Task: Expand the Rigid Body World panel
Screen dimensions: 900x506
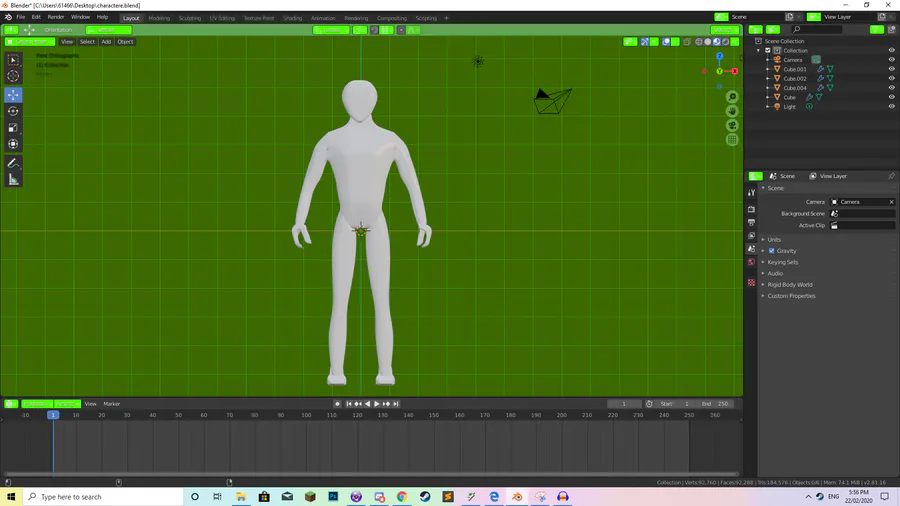Action: point(789,285)
